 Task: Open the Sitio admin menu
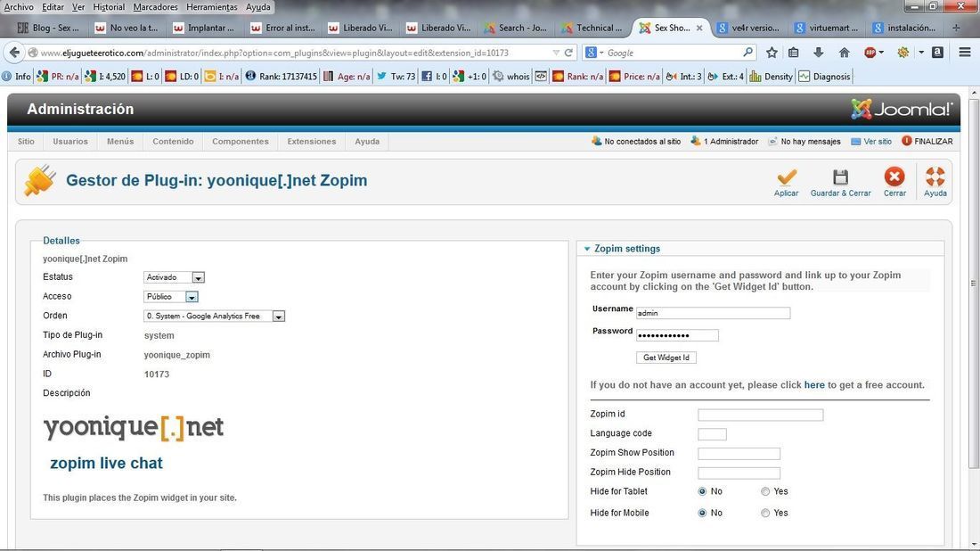pyautogui.click(x=26, y=142)
